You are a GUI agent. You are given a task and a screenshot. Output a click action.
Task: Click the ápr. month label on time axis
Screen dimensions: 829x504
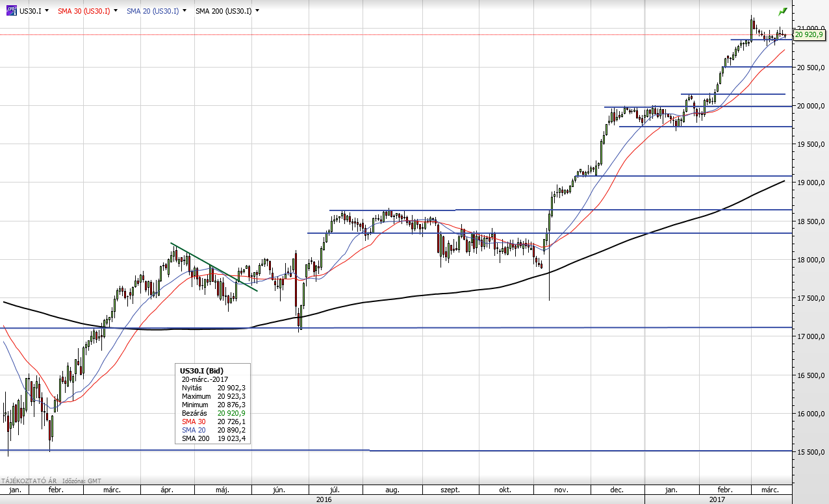pyautogui.click(x=167, y=490)
